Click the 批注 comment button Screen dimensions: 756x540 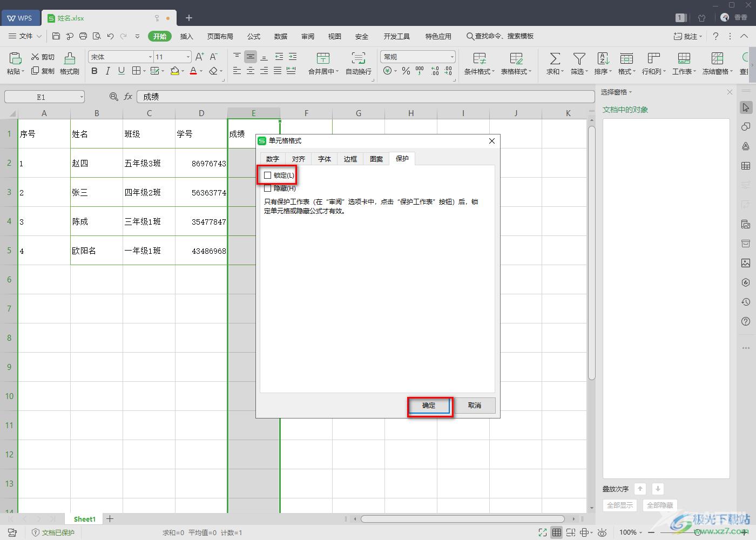click(x=687, y=36)
